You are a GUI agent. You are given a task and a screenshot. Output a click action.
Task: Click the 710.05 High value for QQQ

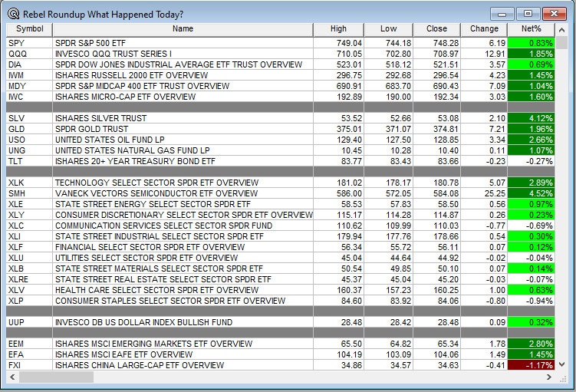(349, 54)
